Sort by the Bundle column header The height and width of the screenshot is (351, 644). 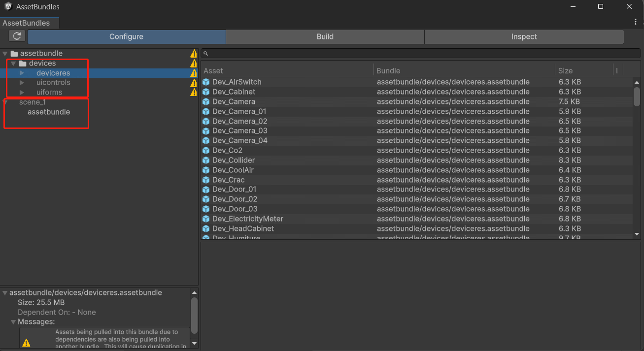388,71
